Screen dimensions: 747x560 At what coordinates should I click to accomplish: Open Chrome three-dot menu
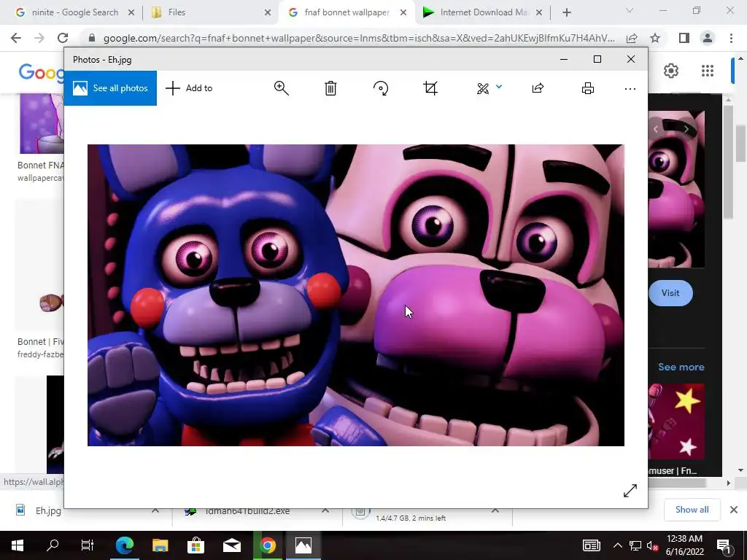pos(731,38)
